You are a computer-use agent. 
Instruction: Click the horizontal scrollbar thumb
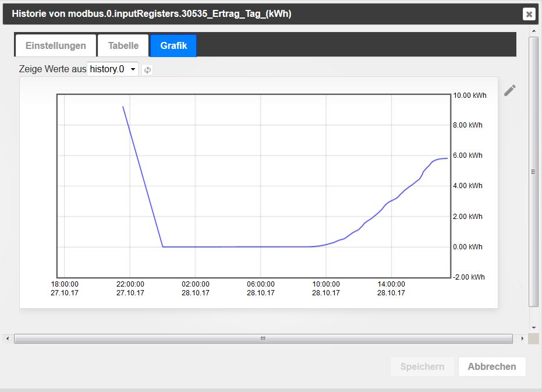[x=263, y=338]
